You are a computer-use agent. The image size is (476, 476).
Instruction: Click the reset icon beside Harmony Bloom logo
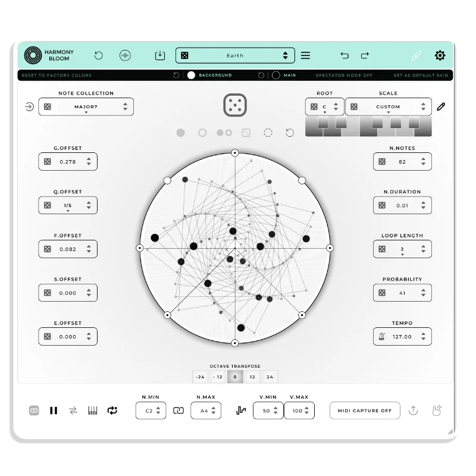click(x=98, y=55)
